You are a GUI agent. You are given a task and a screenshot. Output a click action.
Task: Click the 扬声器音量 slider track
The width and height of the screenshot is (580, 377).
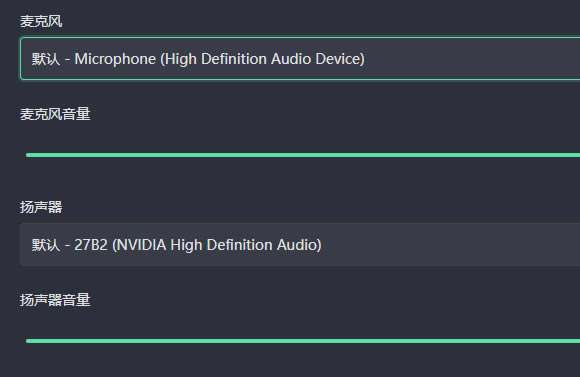pos(303,341)
